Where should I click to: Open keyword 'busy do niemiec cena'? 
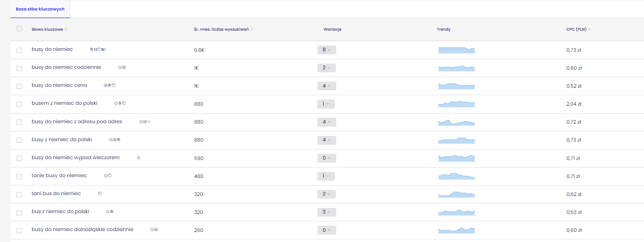(x=60, y=85)
